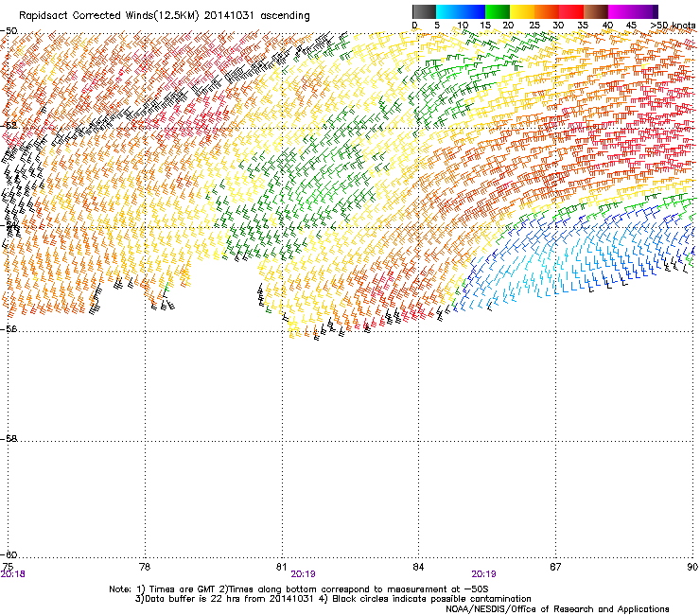Click the word 'ascending' in the title
The image size is (700, 615).
click(x=285, y=16)
